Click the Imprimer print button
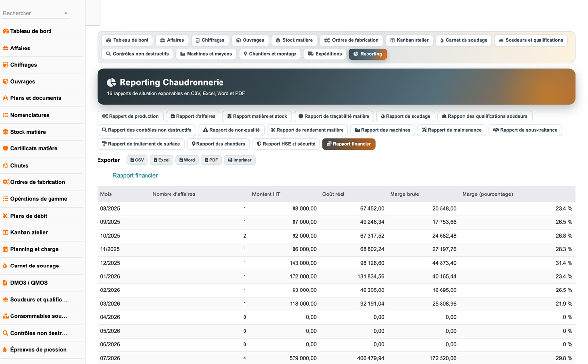This screenshot has width=588, height=364. [x=240, y=160]
